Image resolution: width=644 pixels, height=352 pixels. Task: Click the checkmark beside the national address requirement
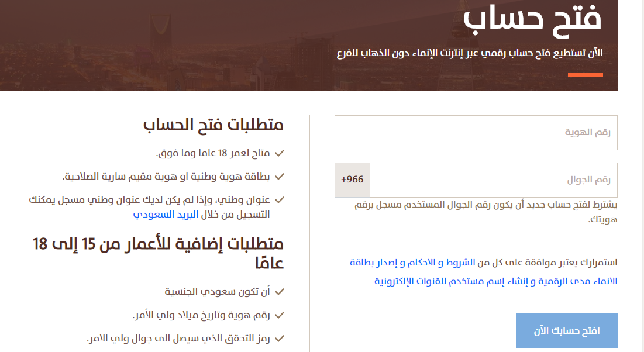point(279,199)
